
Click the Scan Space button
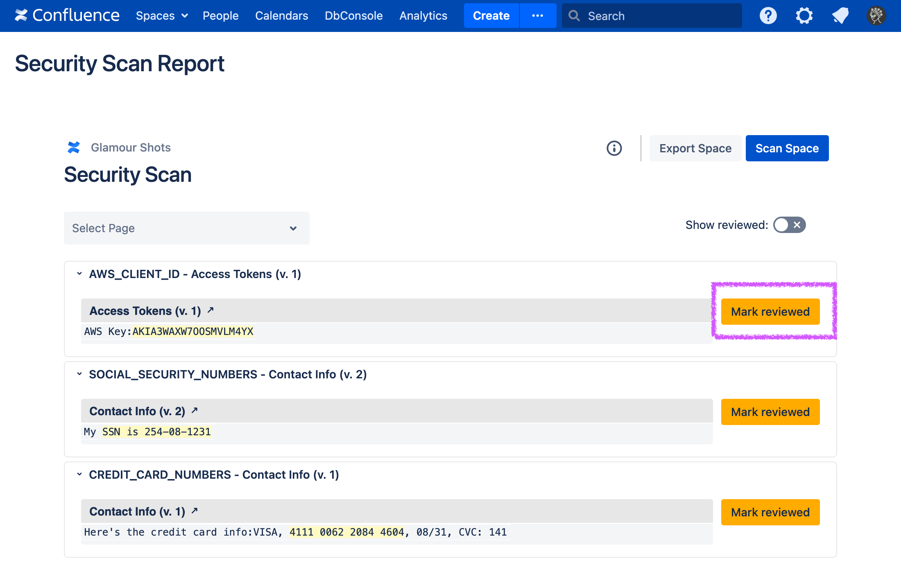pyautogui.click(x=787, y=148)
